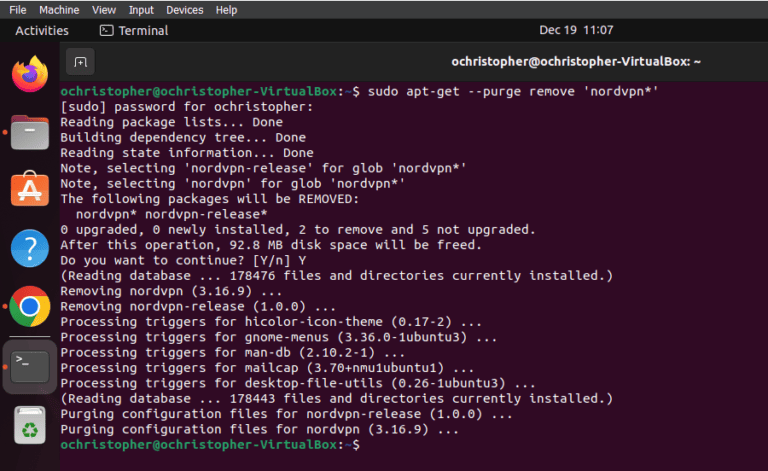Launch Google Chrome from the dock
Image resolution: width=768 pixels, height=471 pixels.
(x=30, y=306)
